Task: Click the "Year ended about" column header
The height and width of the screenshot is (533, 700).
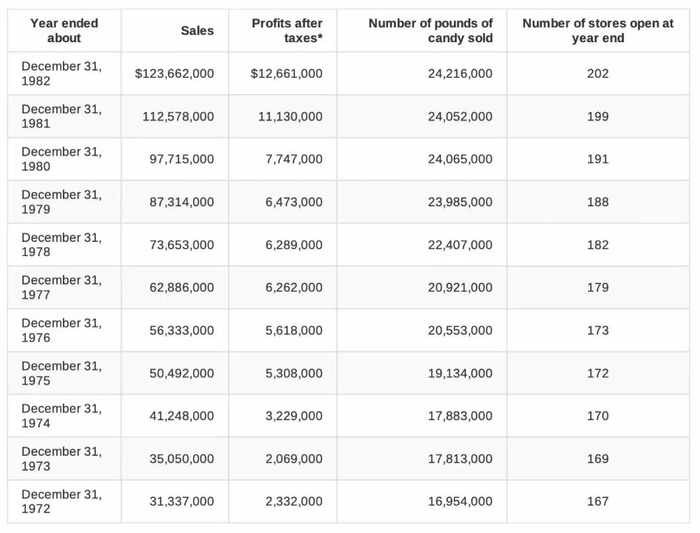Action: (64, 30)
